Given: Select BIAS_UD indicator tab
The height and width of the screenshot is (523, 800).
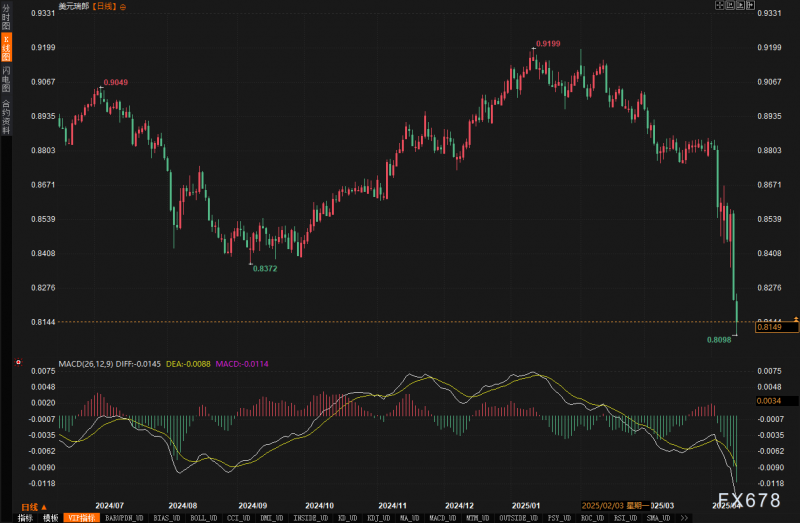Looking at the screenshot, I should tap(167, 518).
